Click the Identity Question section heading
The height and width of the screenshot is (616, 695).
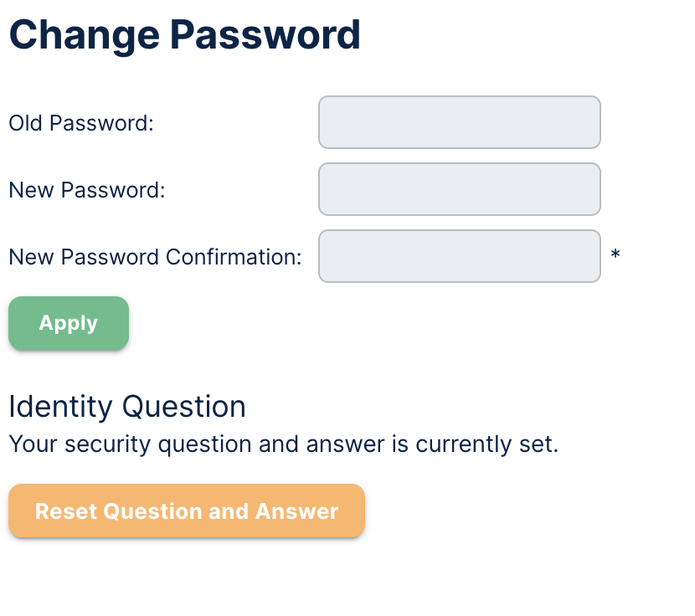(x=127, y=407)
